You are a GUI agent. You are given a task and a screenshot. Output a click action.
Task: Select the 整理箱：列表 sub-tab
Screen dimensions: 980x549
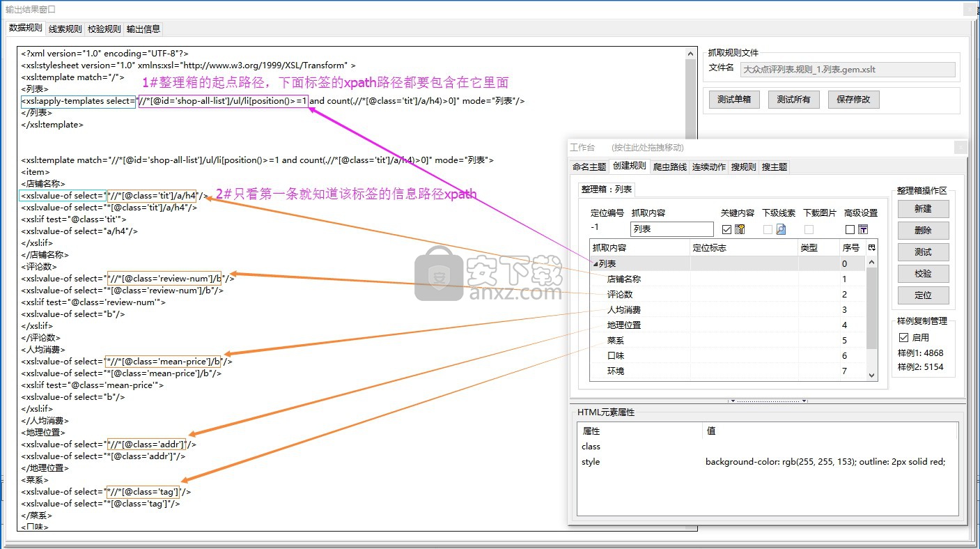pyautogui.click(x=607, y=189)
